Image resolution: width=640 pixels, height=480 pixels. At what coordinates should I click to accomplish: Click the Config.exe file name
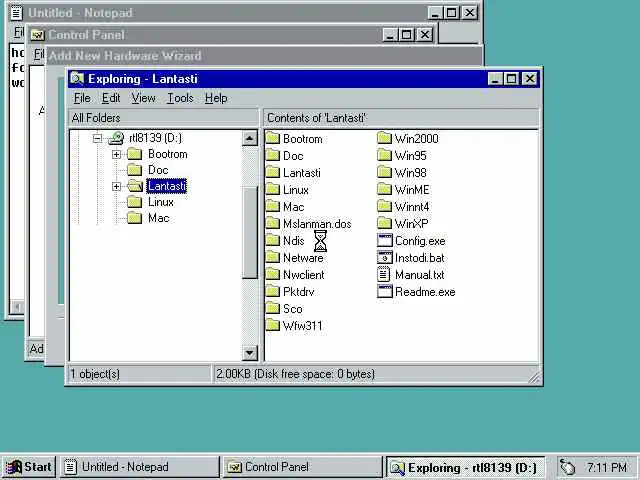click(x=420, y=241)
